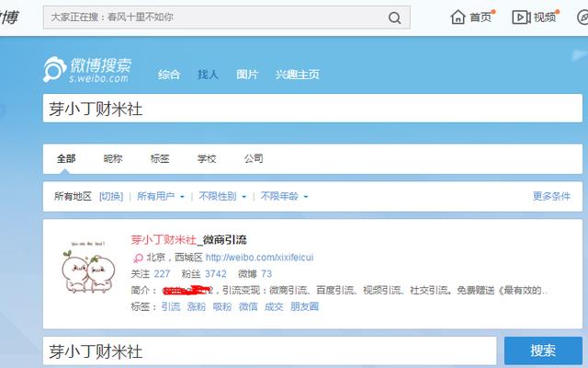Switch to the 兴趣主页 search tab
Image resolution: width=588 pixels, height=368 pixels.
(x=298, y=74)
